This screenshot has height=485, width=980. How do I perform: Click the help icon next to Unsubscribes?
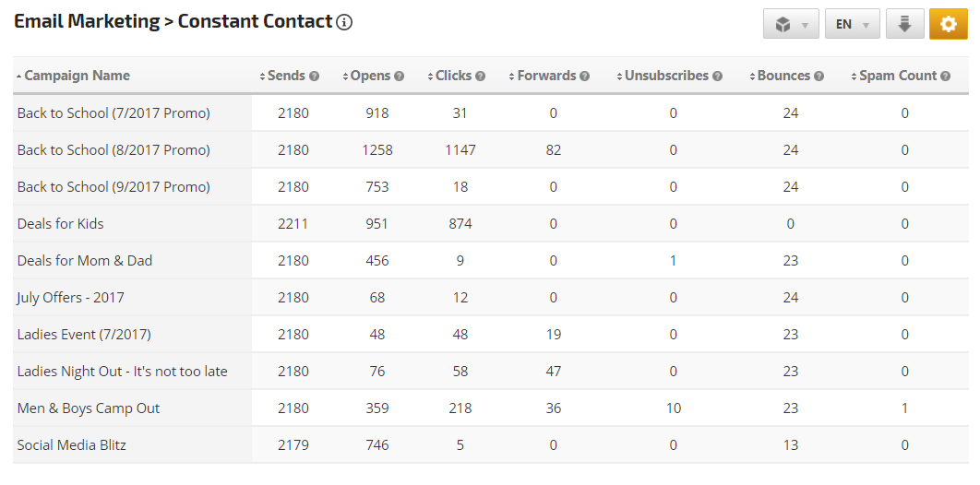(718, 77)
